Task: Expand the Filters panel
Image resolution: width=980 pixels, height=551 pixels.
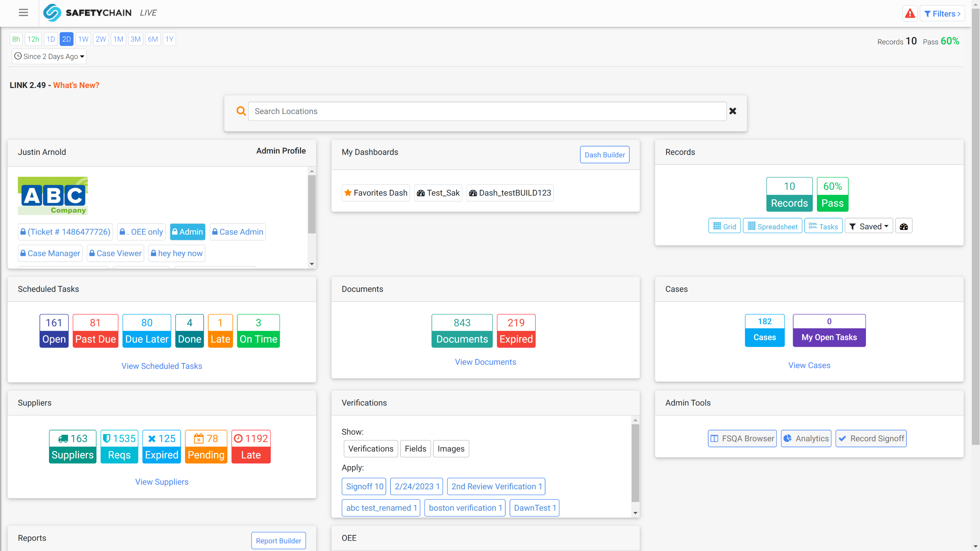Action: (942, 14)
